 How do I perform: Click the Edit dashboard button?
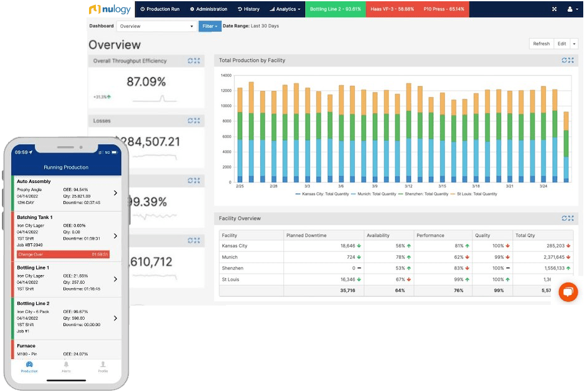click(x=562, y=44)
